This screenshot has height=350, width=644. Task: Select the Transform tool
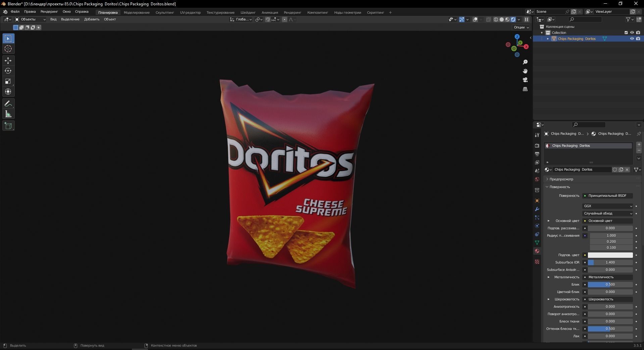[x=8, y=92]
